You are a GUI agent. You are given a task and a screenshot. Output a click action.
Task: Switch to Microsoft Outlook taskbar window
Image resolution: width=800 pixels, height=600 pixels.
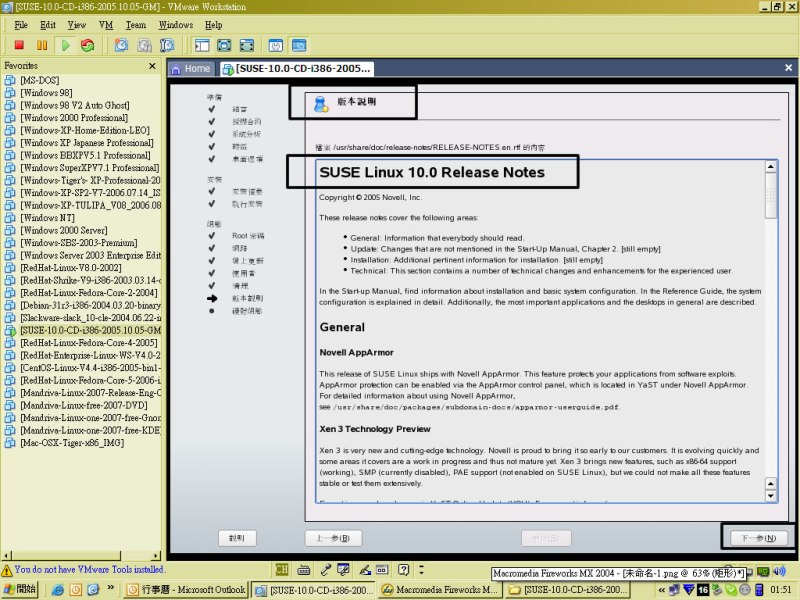(x=186, y=590)
